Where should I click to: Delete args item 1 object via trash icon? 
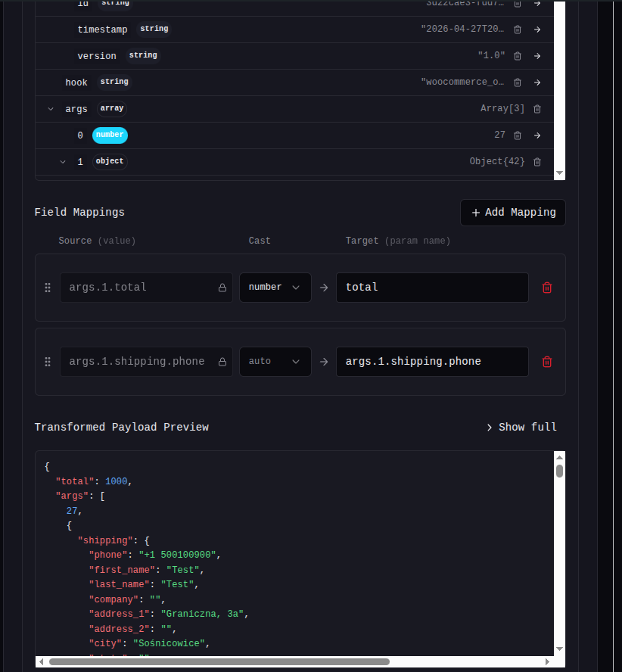[537, 162]
